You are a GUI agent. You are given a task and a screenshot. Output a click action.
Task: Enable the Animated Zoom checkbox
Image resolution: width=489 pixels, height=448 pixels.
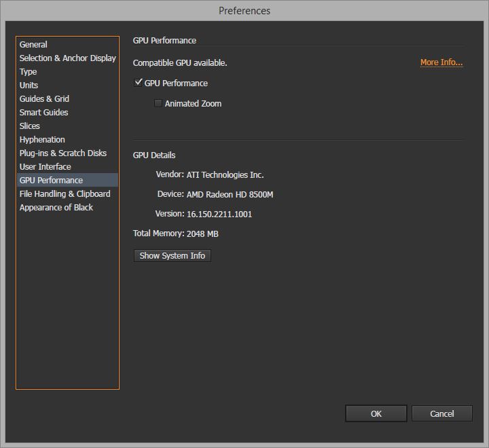[158, 103]
